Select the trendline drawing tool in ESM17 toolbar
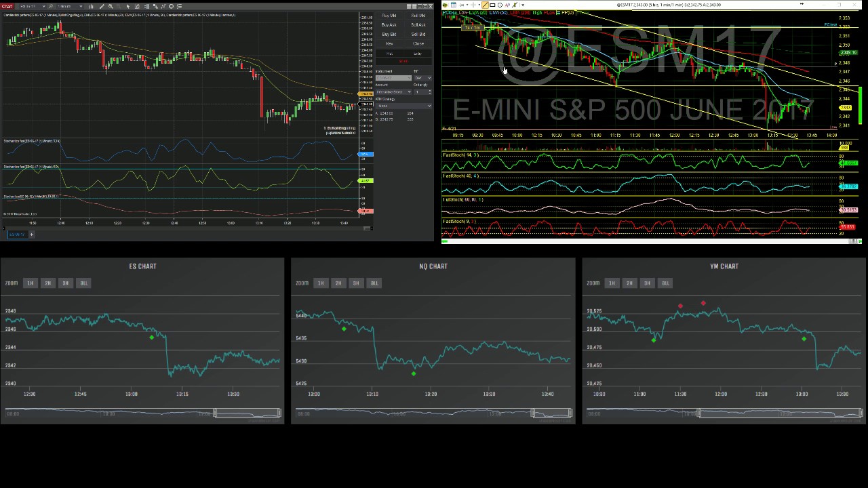 coord(485,5)
